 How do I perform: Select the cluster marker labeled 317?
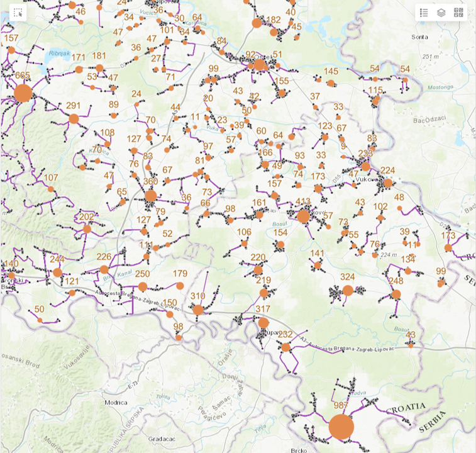[263, 322]
